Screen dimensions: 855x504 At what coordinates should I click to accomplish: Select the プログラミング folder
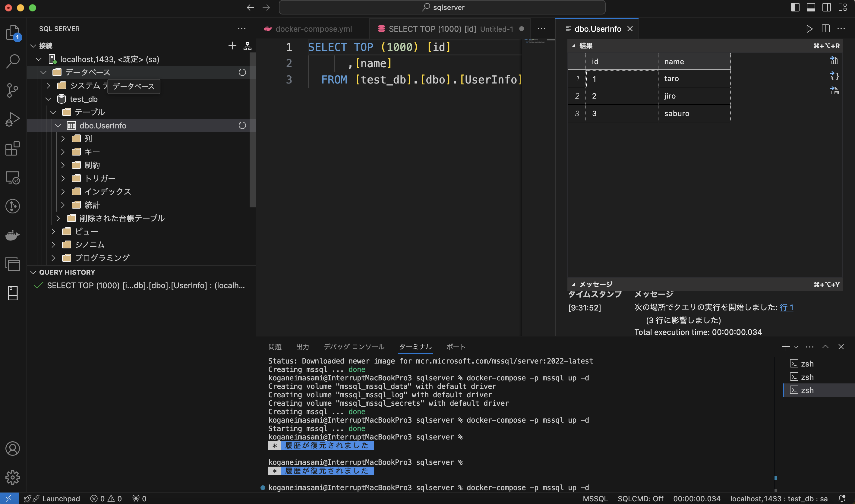102,258
